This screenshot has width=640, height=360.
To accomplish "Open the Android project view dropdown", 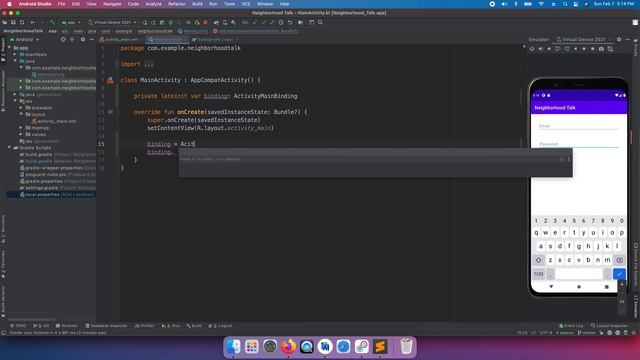I will (24, 40).
